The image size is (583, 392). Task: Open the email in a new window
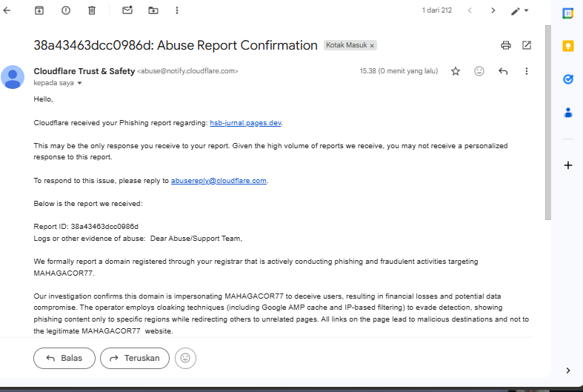coord(527,45)
